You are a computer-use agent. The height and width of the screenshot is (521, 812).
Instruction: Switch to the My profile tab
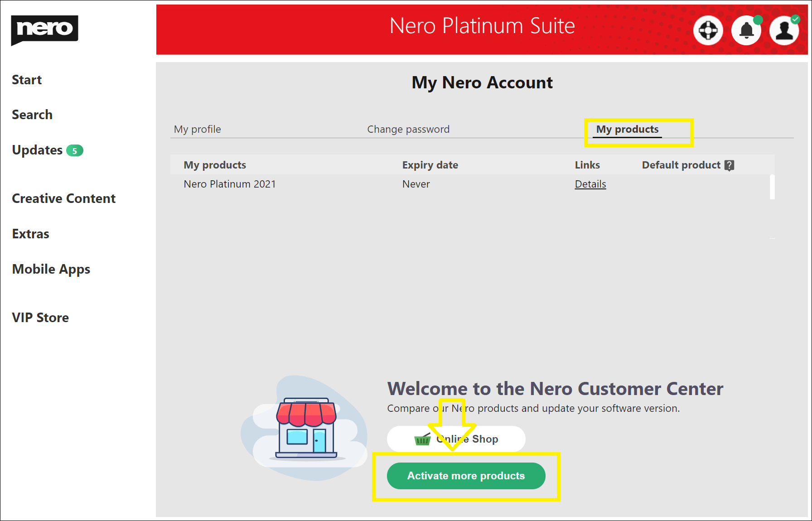[x=197, y=129]
